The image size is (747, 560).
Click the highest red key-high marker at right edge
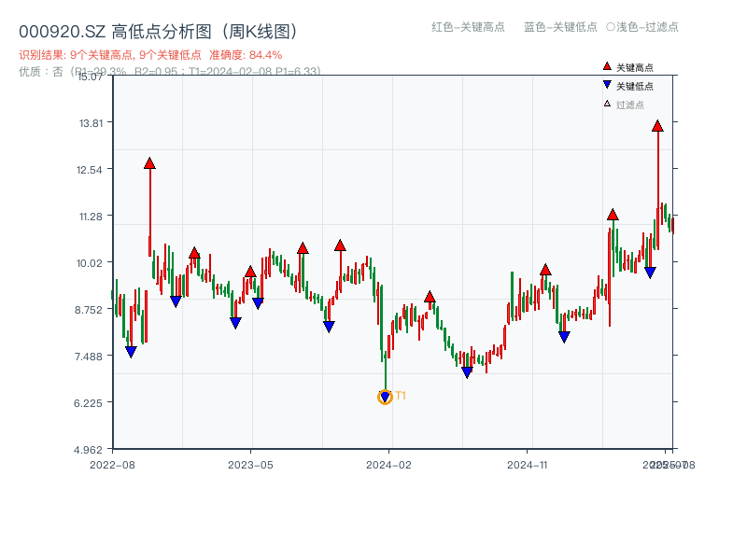click(657, 126)
